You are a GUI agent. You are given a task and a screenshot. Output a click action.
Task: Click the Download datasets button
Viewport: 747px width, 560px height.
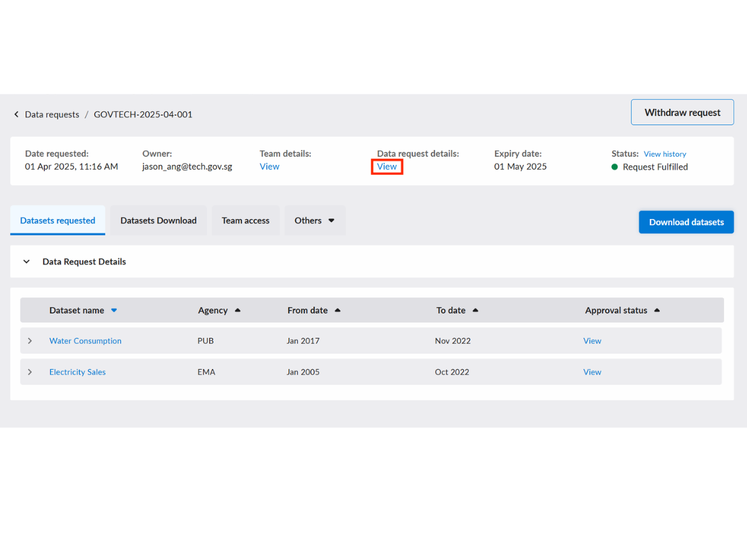point(686,222)
